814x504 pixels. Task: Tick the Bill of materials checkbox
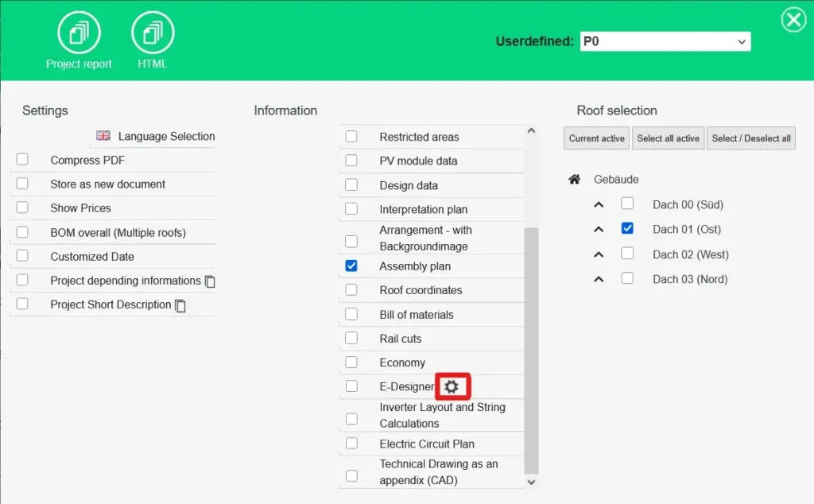[x=351, y=314]
